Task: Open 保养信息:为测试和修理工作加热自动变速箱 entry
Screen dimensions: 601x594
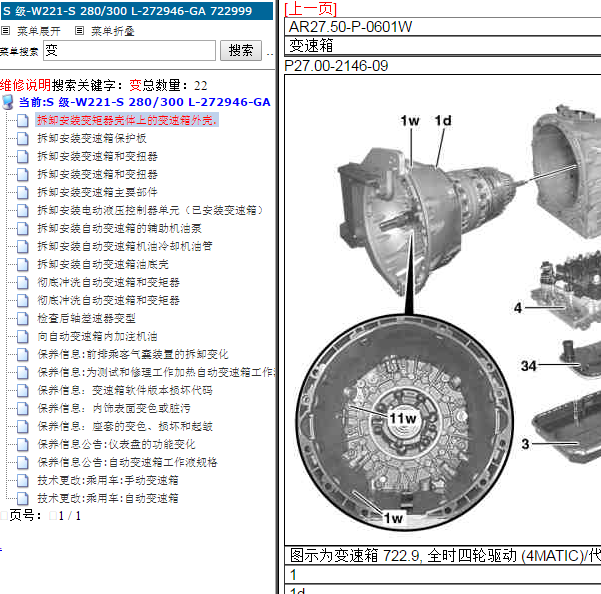Action: point(156,372)
